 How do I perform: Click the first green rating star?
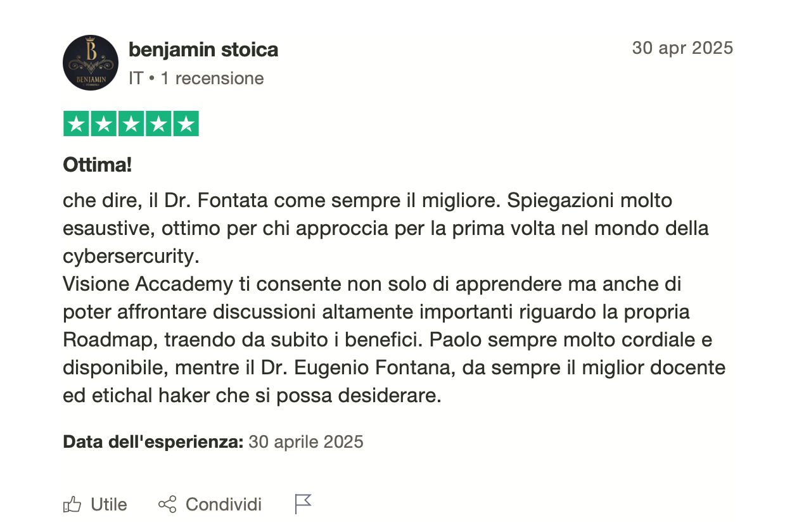coord(77,124)
